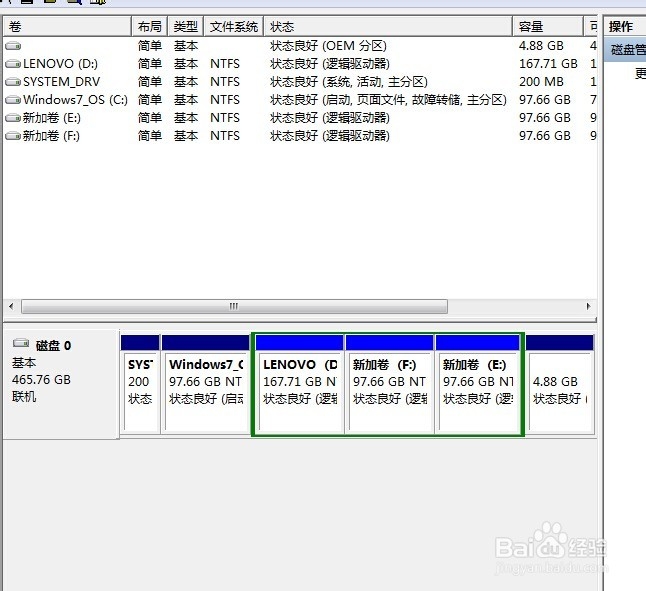The width and height of the screenshot is (646, 591).
Task: Click the Windows7_OS (C:) volume drive icon
Action: click(13, 100)
